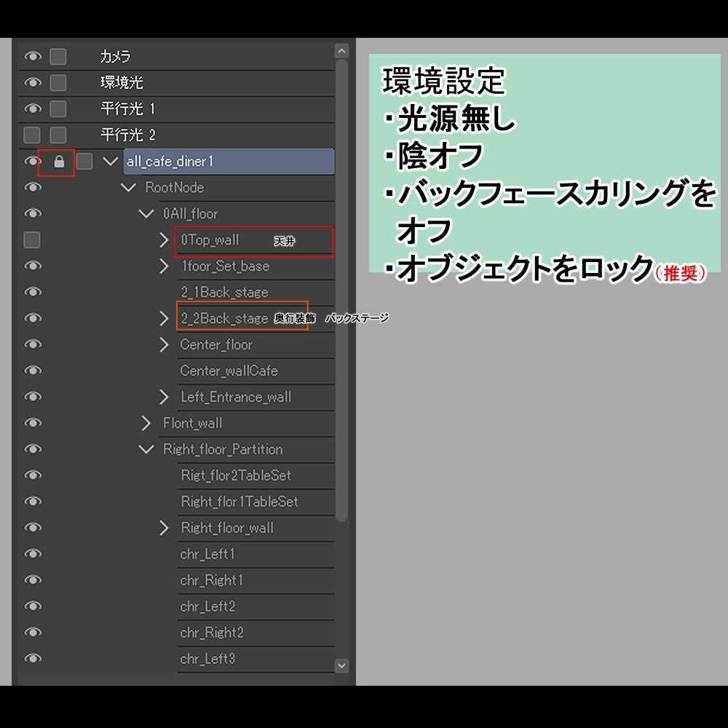Check the lock box beside カメラ
728x728 pixels.
58,57
